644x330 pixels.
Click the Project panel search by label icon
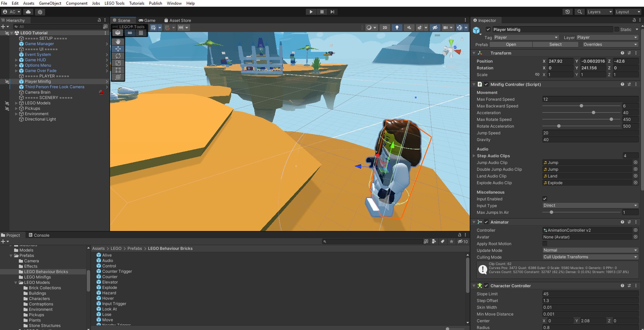tap(442, 241)
